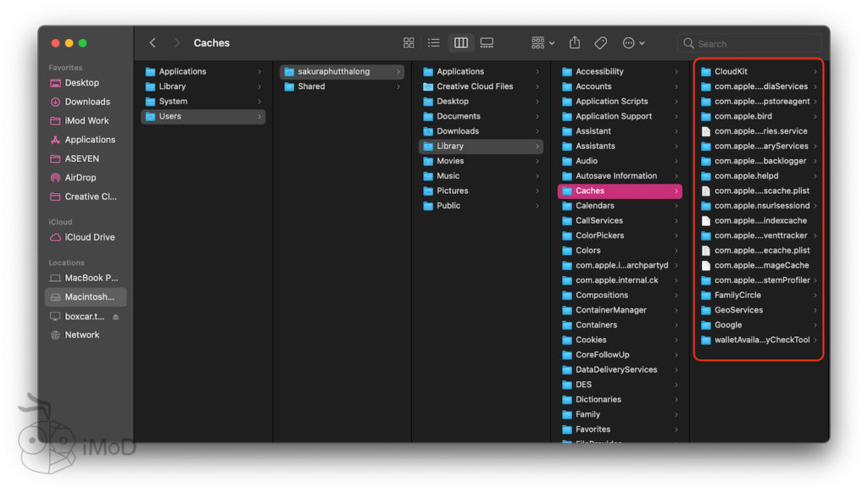Select the Shared folder in Users column
Viewport: 868px width, 493px height.
click(311, 86)
